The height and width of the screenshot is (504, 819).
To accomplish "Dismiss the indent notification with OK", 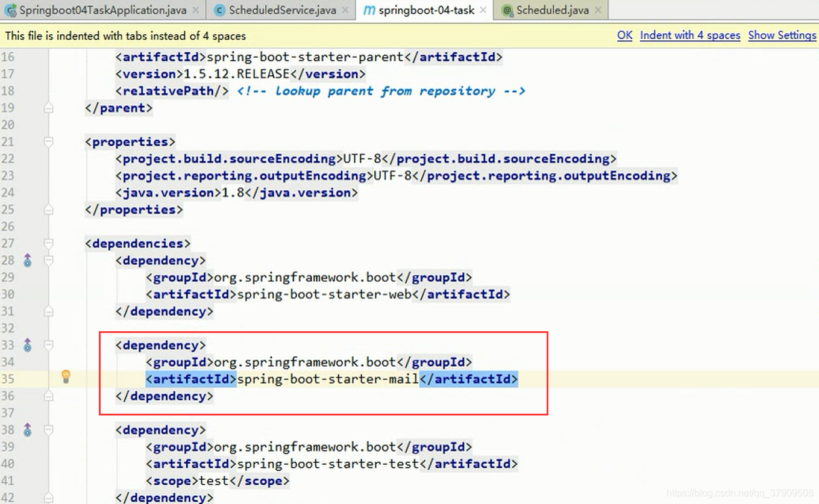I will click(x=625, y=36).
